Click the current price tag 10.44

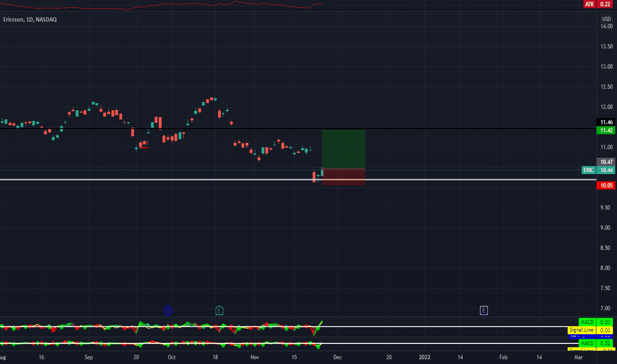coord(606,170)
